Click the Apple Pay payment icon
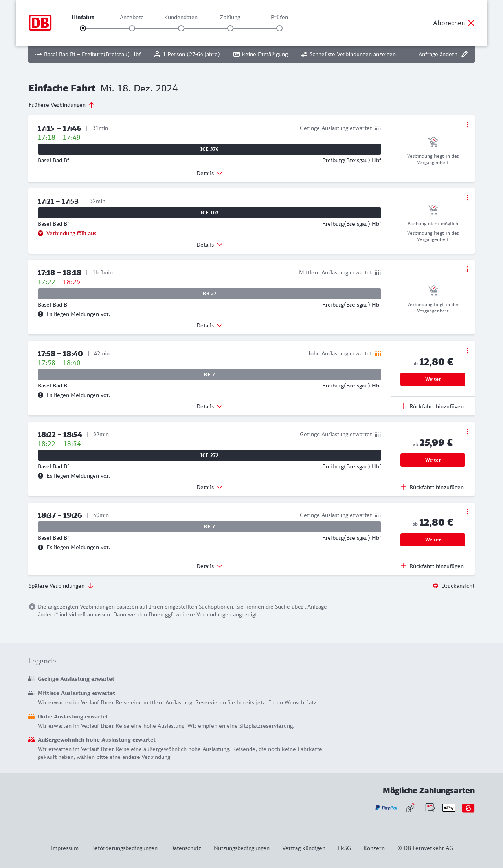 [x=449, y=808]
